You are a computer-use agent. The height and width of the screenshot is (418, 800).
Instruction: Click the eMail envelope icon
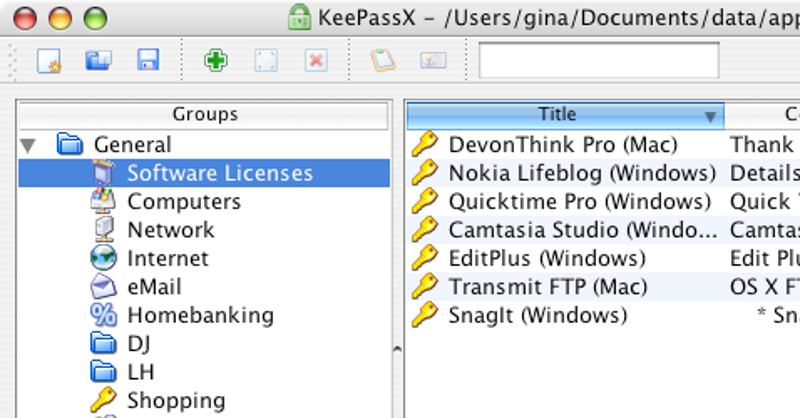point(104,286)
